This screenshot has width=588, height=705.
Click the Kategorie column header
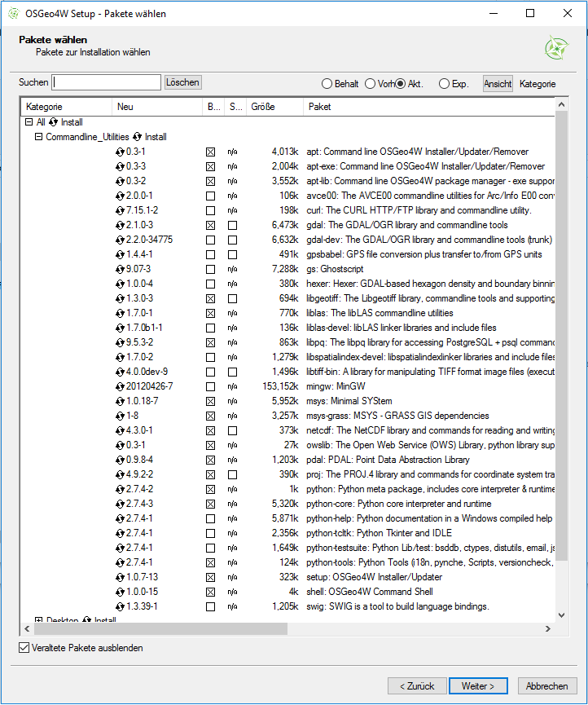coord(67,107)
